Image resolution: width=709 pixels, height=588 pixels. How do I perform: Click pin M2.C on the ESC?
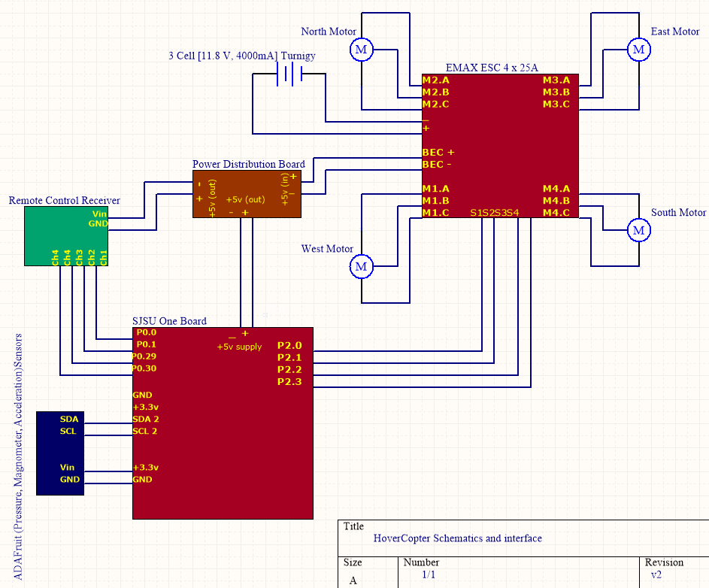(436, 104)
